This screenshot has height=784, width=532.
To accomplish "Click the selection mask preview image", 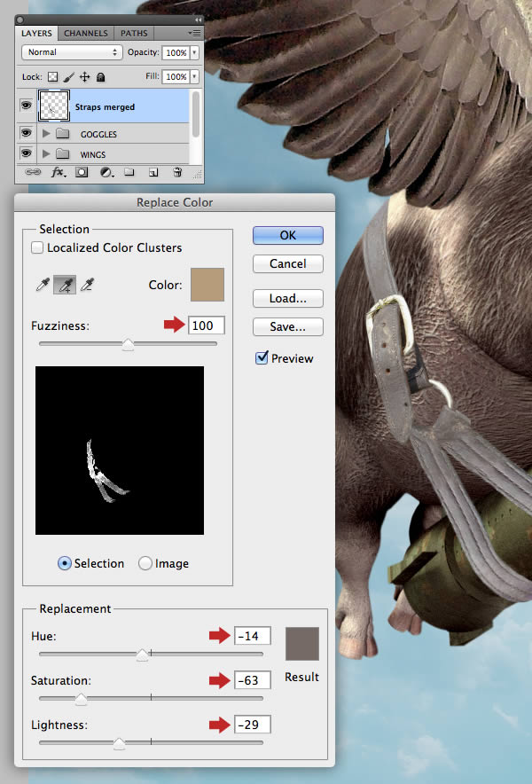I will tap(120, 451).
